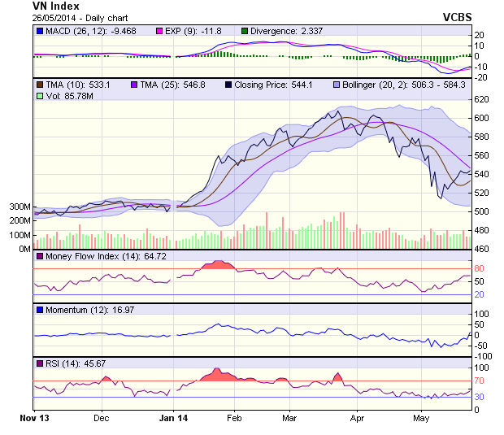
Task: Click the May label on time axis
Action: (x=421, y=418)
